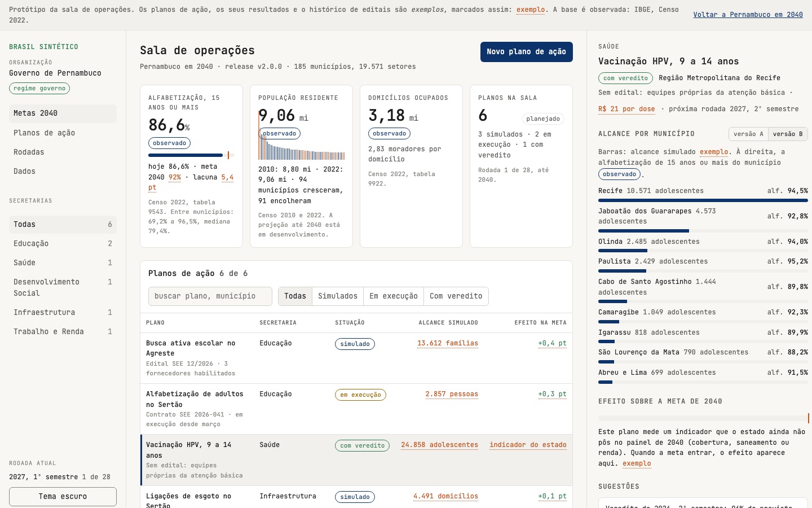Select the Simulados filter tab

pyautogui.click(x=338, y=296)
